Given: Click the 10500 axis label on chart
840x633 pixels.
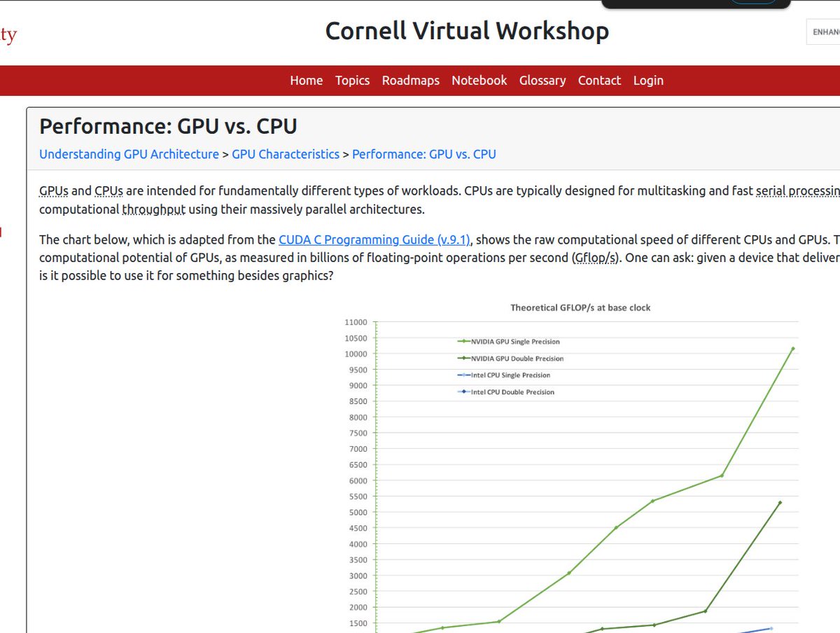Looking at the screenshot, I should (x=356, y=338).
